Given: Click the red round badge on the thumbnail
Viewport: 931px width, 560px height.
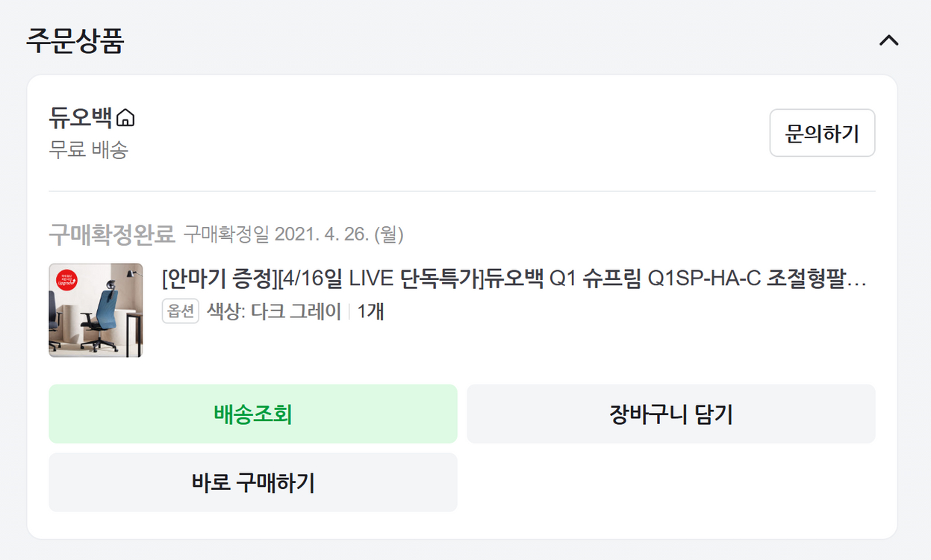Looking at the screenshot, I should pos(67,281).
